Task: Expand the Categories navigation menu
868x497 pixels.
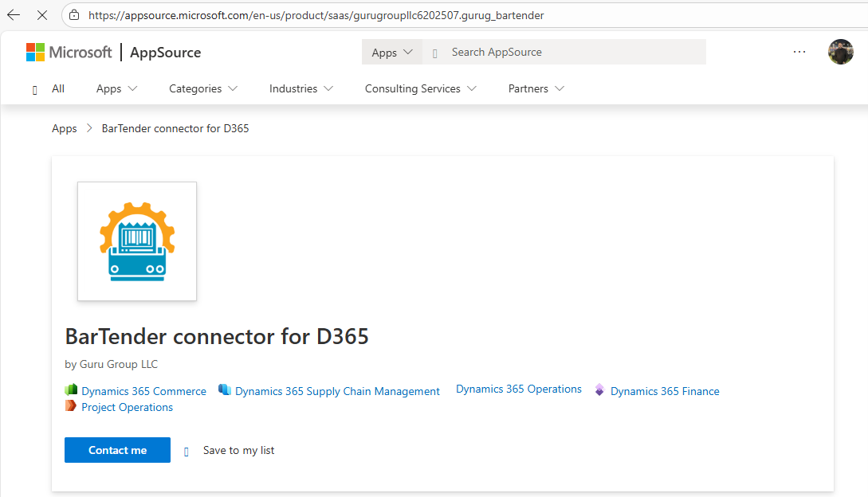Action: click(x=203, y=89)
